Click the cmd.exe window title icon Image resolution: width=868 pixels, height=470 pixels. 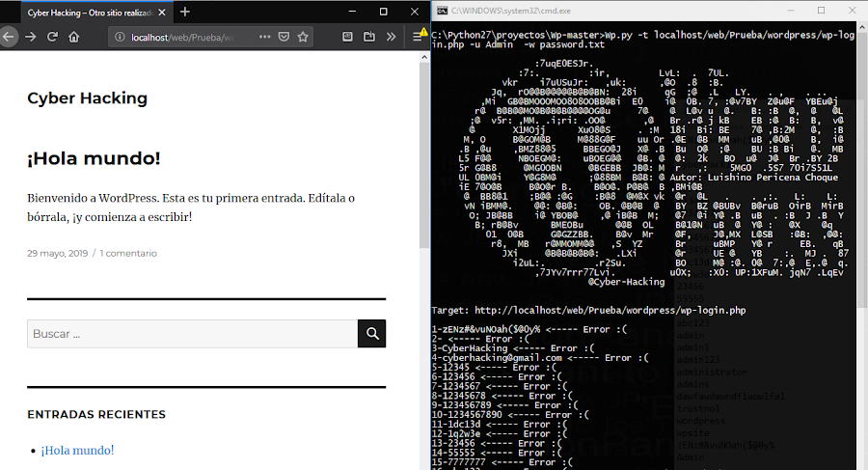pos(443,11)
